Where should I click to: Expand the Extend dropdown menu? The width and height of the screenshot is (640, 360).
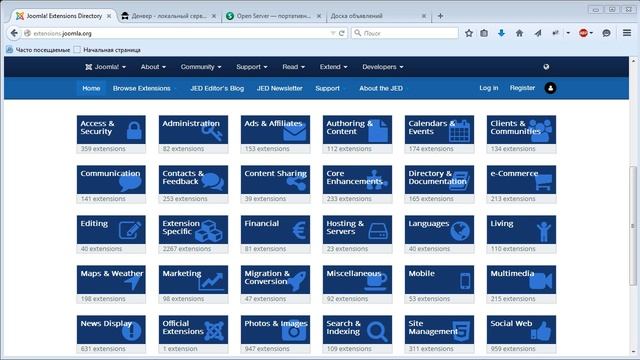[x=333, y=67]
